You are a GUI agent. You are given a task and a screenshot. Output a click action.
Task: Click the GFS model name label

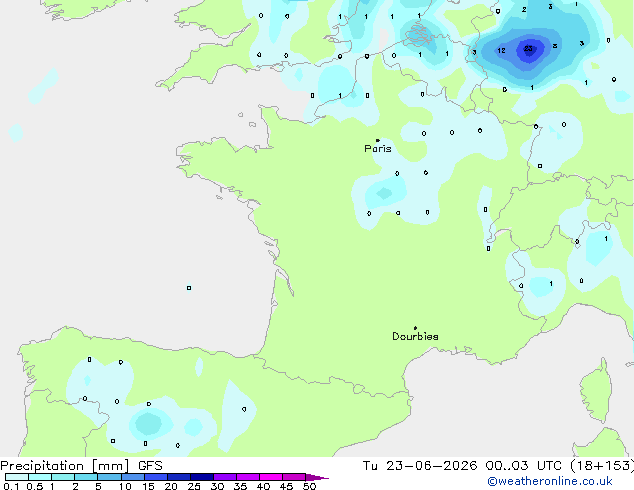click(x=150, y=466)
